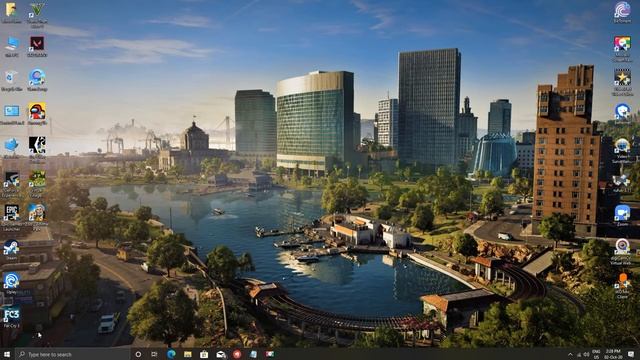Open File Explorer from the taskbar
Screen dimensions: 640x360
(187, 354)
